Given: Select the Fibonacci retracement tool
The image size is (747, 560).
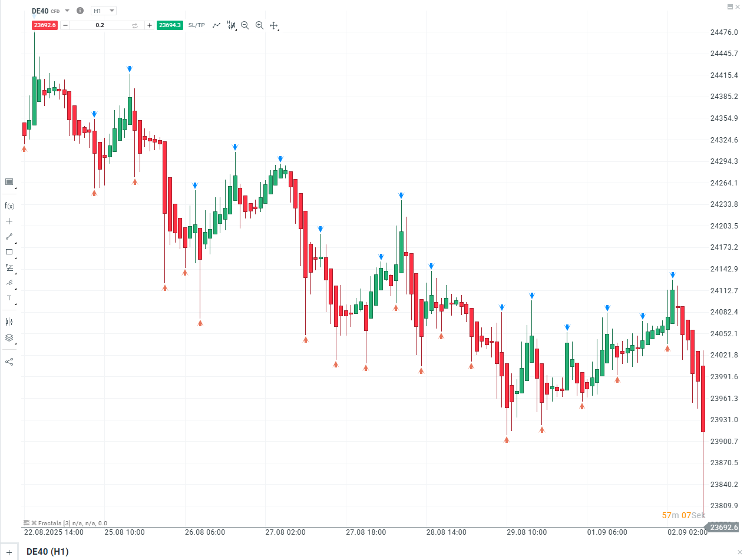Looking at the screenshot, I should pyautogui.click(x=9, y=268).
